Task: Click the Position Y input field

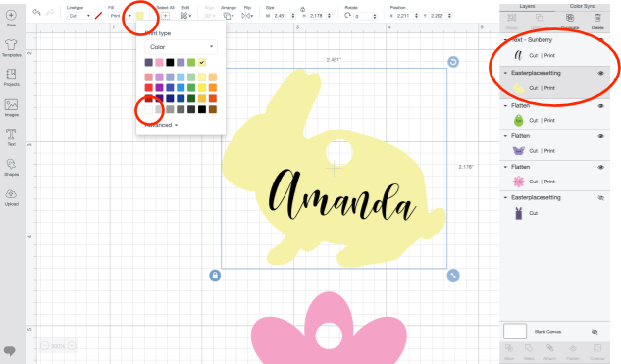Action: pos(440,16)
